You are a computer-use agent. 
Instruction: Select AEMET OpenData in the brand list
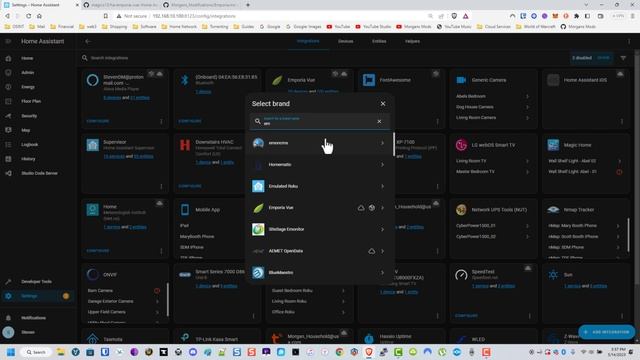coord(319,251)
